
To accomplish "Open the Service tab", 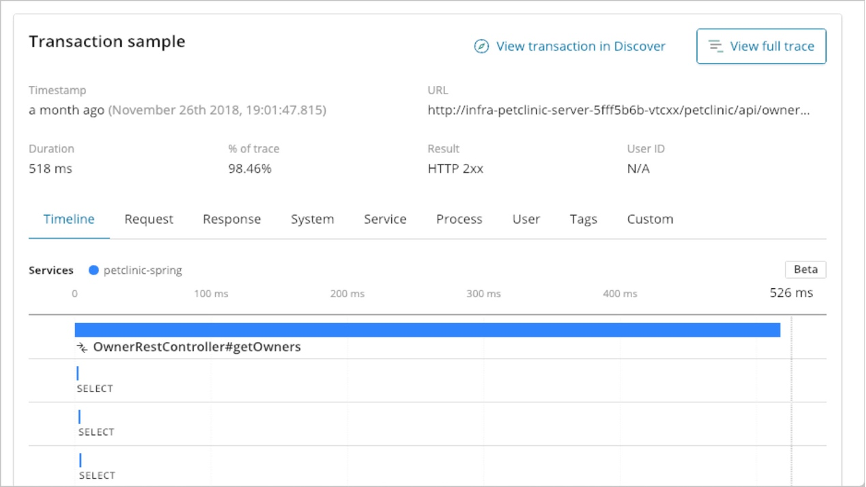I will point(385,219).
